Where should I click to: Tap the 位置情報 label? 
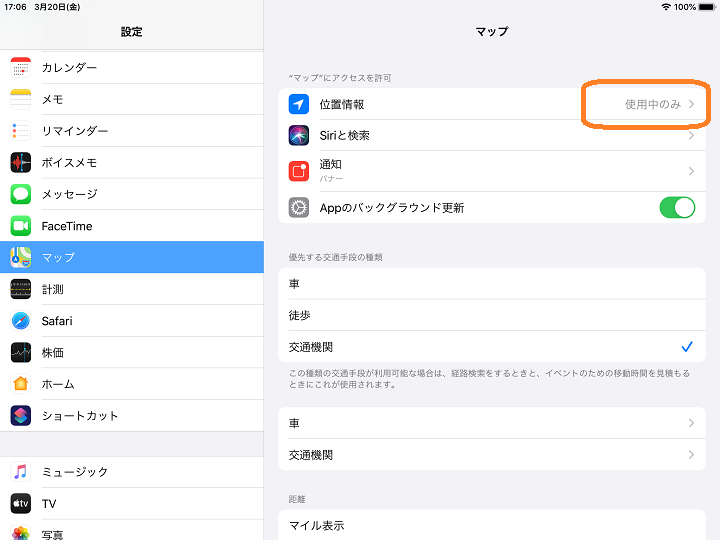342,104
